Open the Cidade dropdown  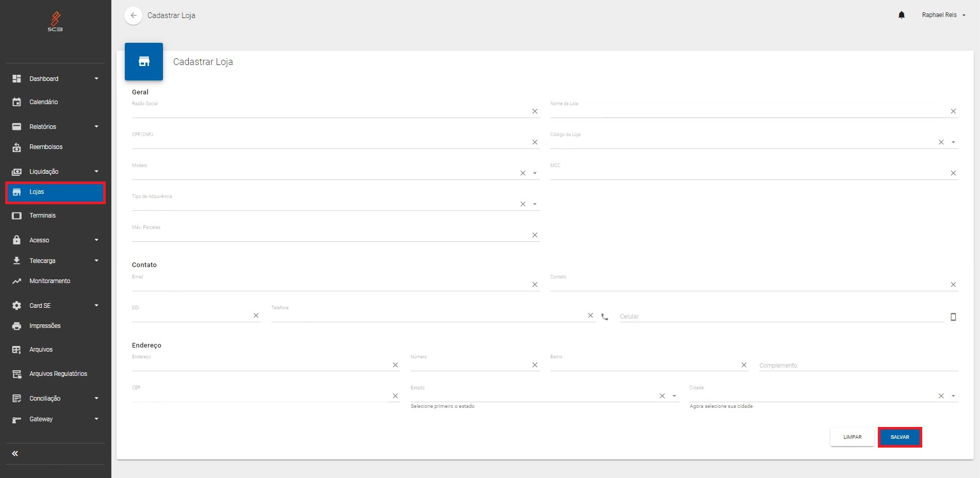[953, 396]
